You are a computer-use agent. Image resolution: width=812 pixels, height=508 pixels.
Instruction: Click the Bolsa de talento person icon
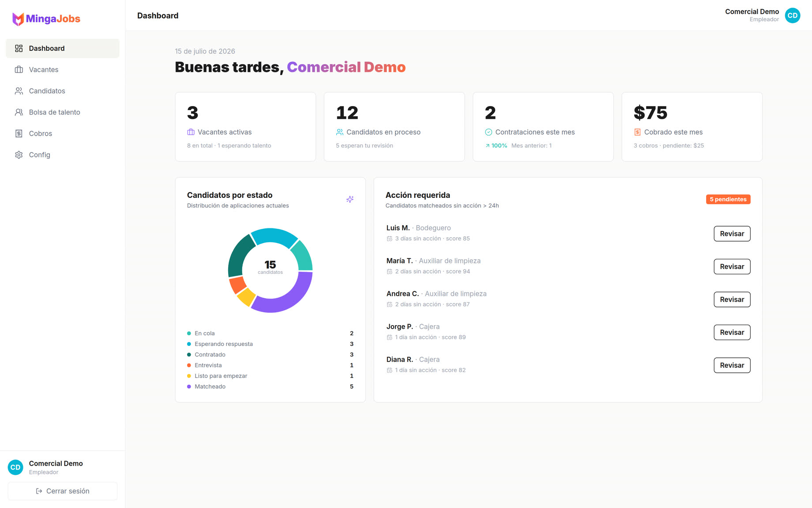[19, 112]
